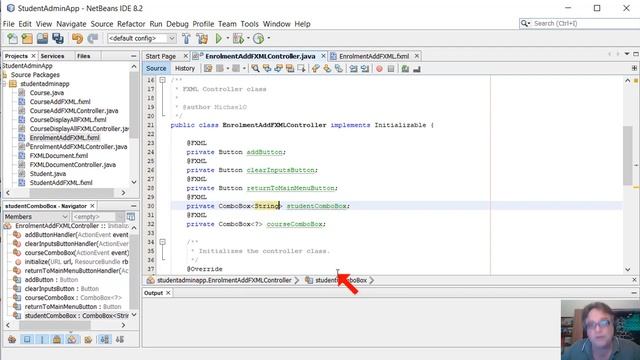Open the Debug Project dropdown arrow

[248, 38]
